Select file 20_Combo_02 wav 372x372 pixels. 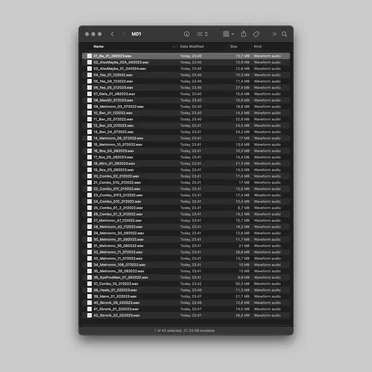[186, 176]
